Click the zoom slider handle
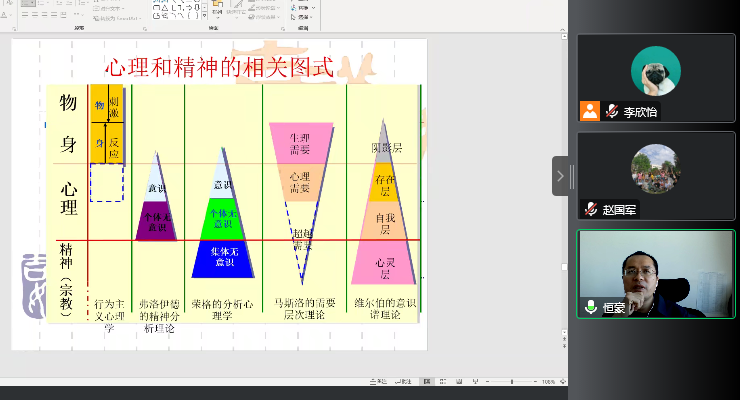The height and width of the screenshot is (400, 740). (513, 381)
